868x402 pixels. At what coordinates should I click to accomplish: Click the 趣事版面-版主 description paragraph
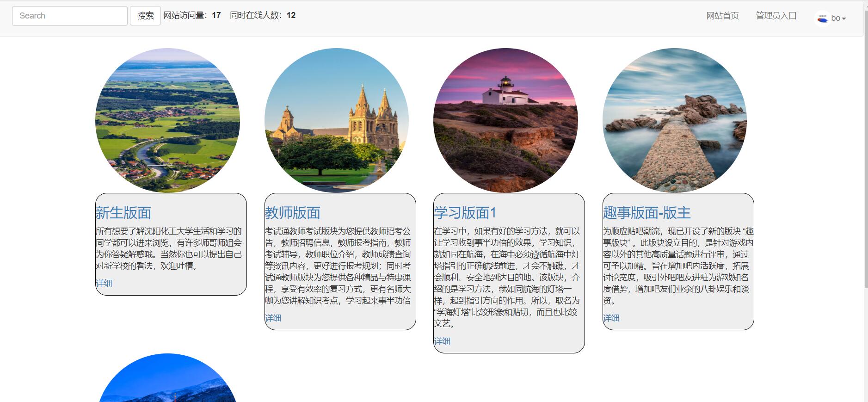click(x=678, y=266)
